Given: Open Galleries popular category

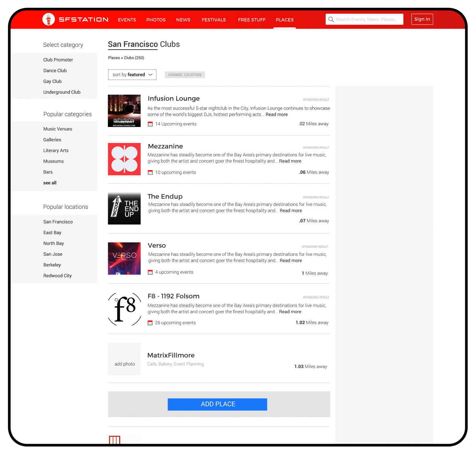Looking at the screenshot, I should tap(52, 140).
